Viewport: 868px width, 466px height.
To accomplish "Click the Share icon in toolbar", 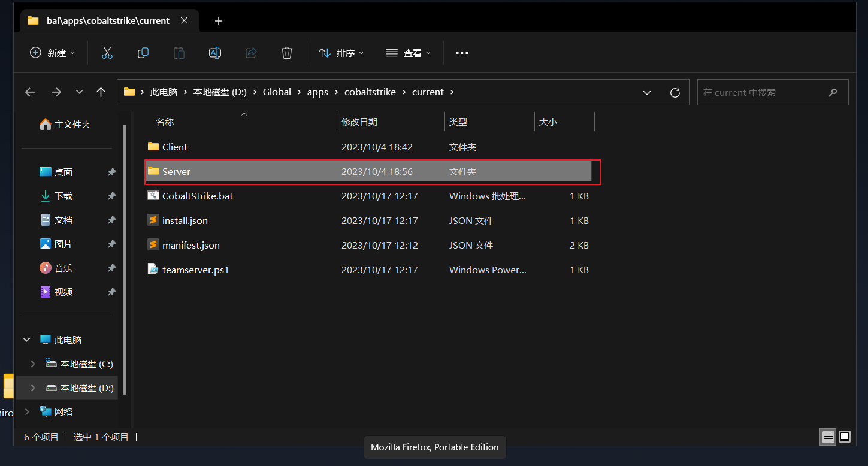I will tap(251, 53).
